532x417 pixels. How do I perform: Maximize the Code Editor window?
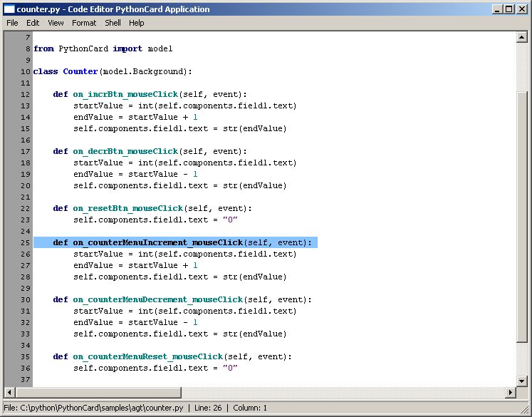click(509, 9)
